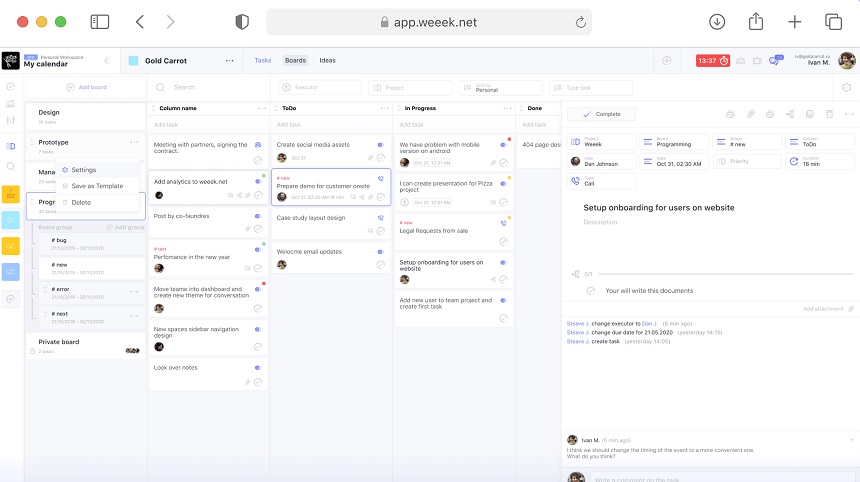Select 'Save as Template' from context menu
Screen dimensions: 860x482
pyautogui.click(x=97, y=186)
